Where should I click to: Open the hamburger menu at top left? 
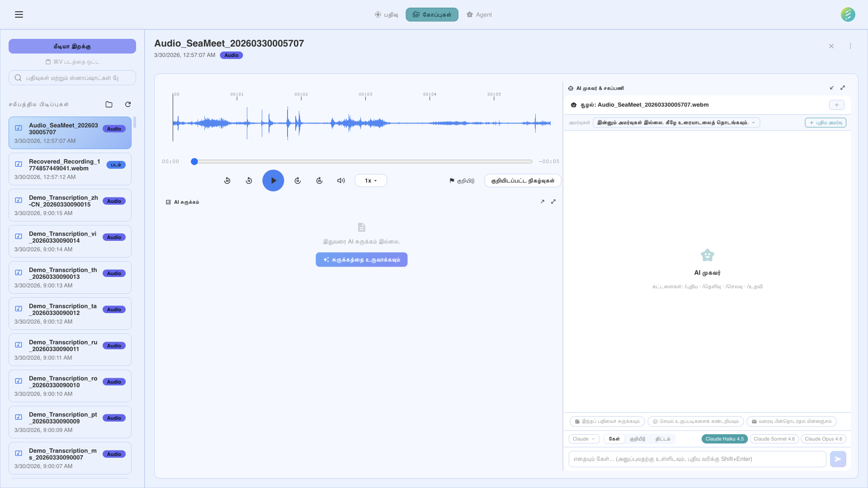click(x=19, y=14)
